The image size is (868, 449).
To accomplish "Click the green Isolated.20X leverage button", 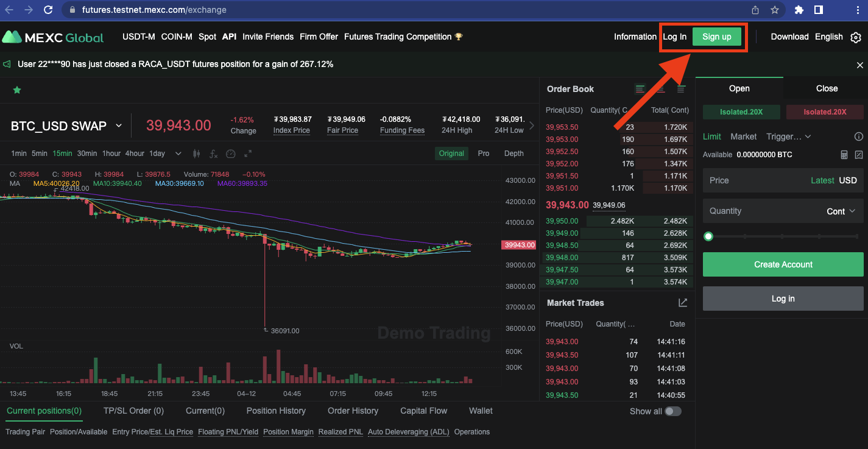I will 741,112.
